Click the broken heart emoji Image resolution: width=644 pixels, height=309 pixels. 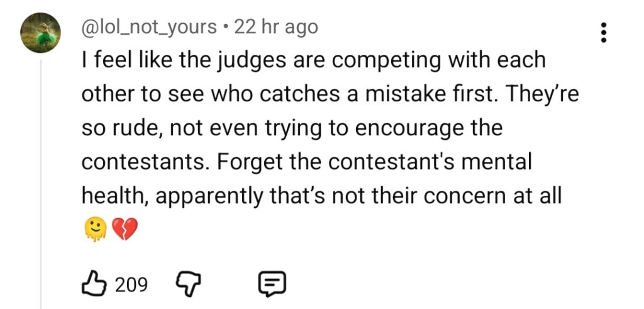pyautogui.click(x=123, y=231)
